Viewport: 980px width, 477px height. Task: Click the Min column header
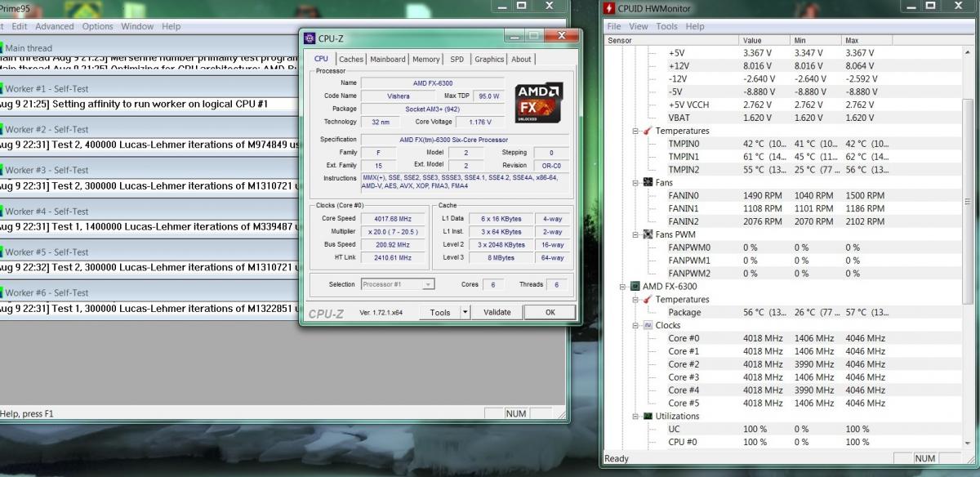tap(817, 40)
